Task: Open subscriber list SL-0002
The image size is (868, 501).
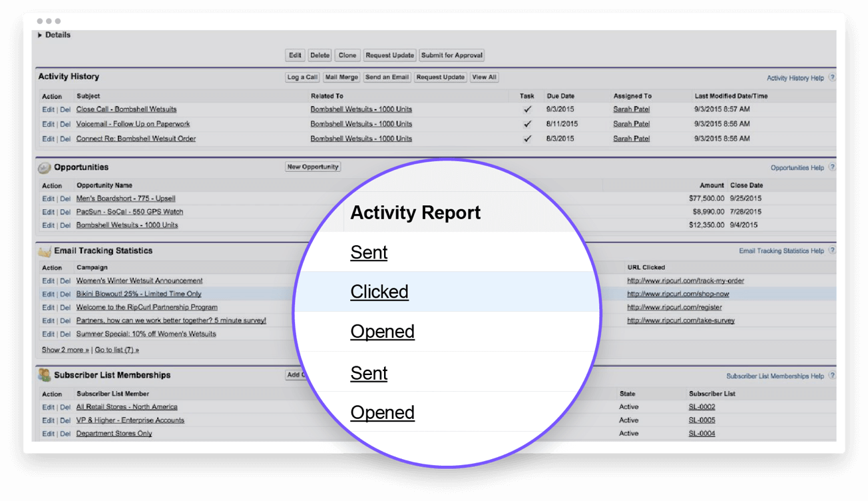Action: pos(702,407)
